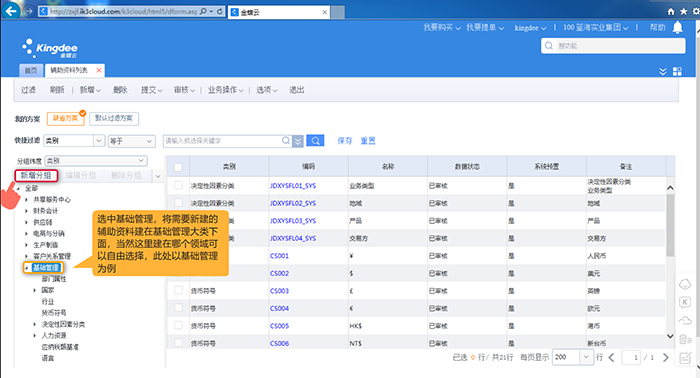Open the browser home icon
Viewport: 700px width, 378px height.
[x=671, y=12]
